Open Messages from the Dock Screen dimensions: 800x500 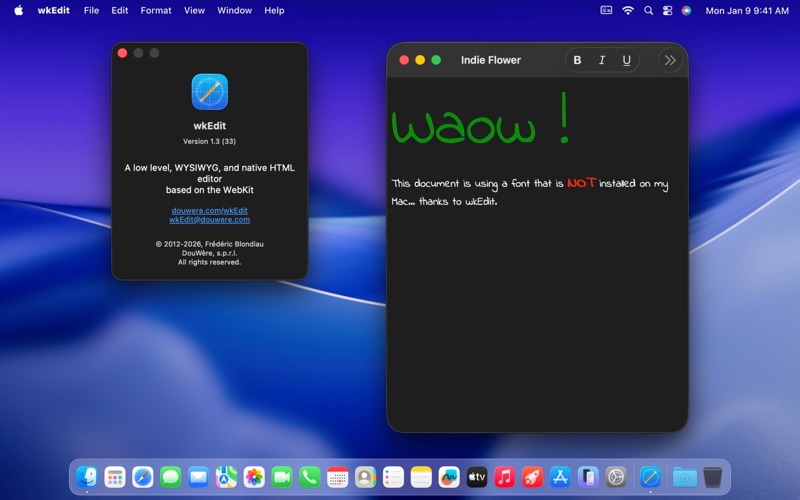170,478
